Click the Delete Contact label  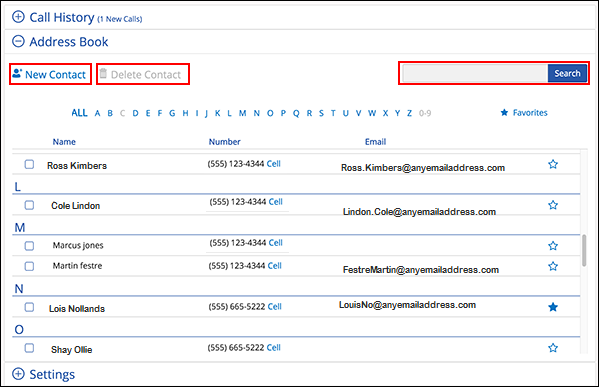tap(146, 74)
